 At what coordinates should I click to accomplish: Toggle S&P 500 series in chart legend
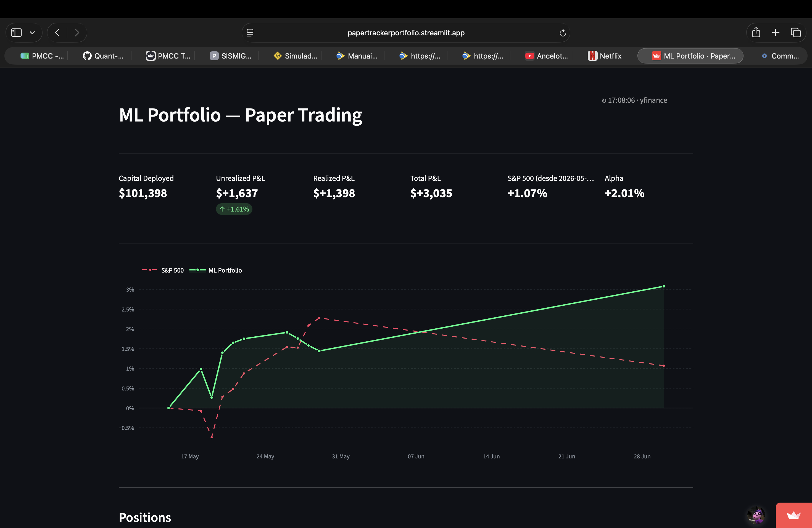click(x=163, y=270)
